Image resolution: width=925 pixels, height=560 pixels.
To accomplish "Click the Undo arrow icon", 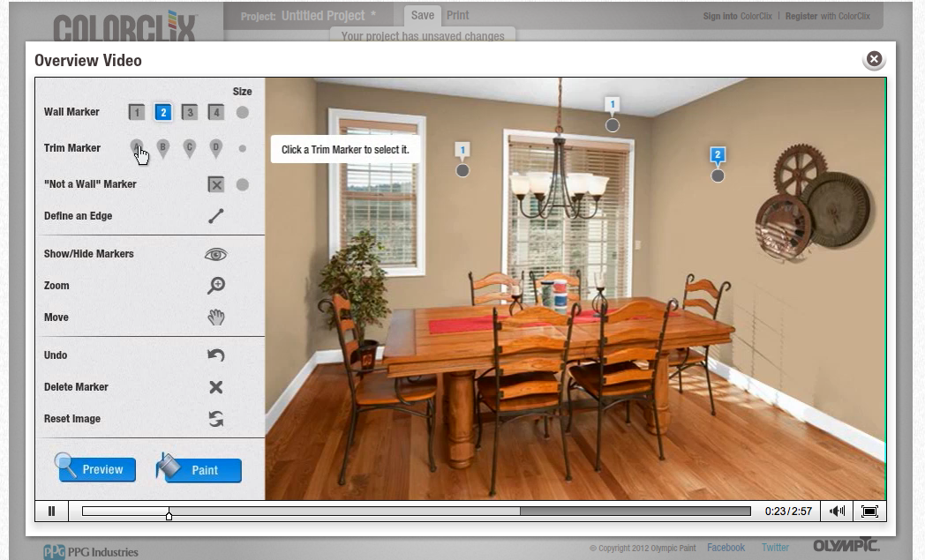I will click(x=216, y=355).
